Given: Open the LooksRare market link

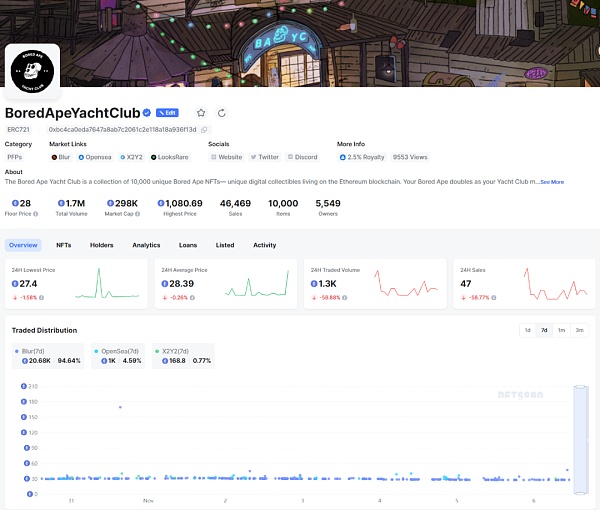Looking at the screenshot, I should click(170, 157).
